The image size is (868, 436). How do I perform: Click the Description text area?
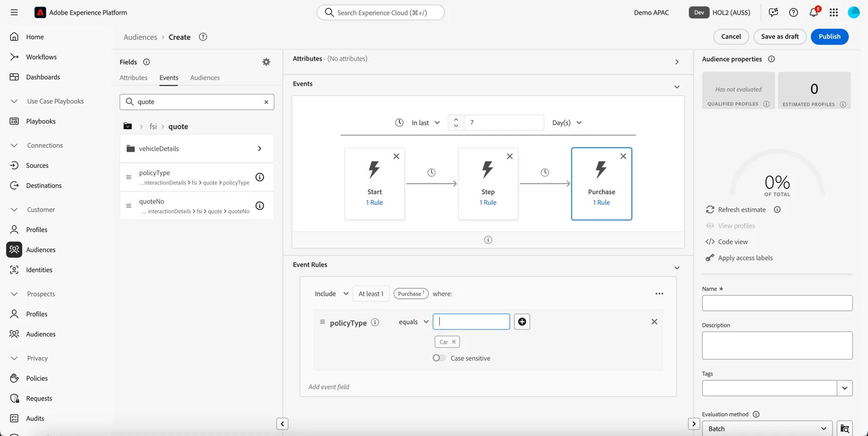(777, 346)
